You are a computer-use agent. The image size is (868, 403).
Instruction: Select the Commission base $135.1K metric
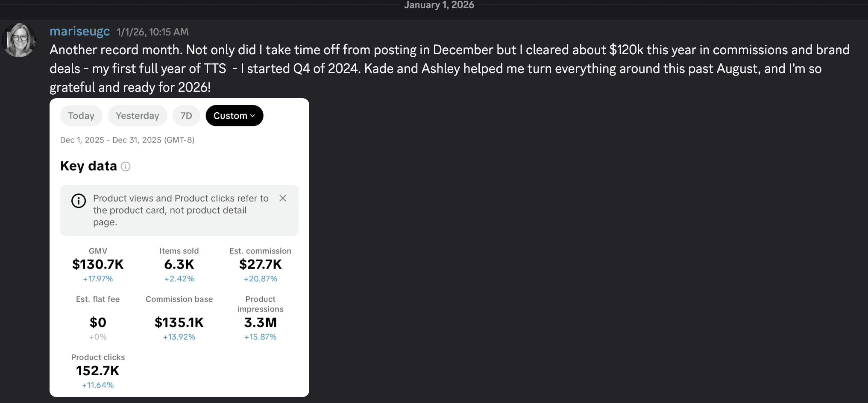click(179, 322)
